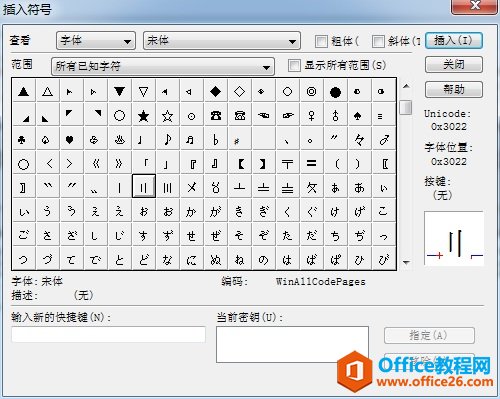Image resolution: width=500 pixels, height=399 pixels.
Task: Click the symbol grid scrollbar up arrow
Action: pos(406,86)
